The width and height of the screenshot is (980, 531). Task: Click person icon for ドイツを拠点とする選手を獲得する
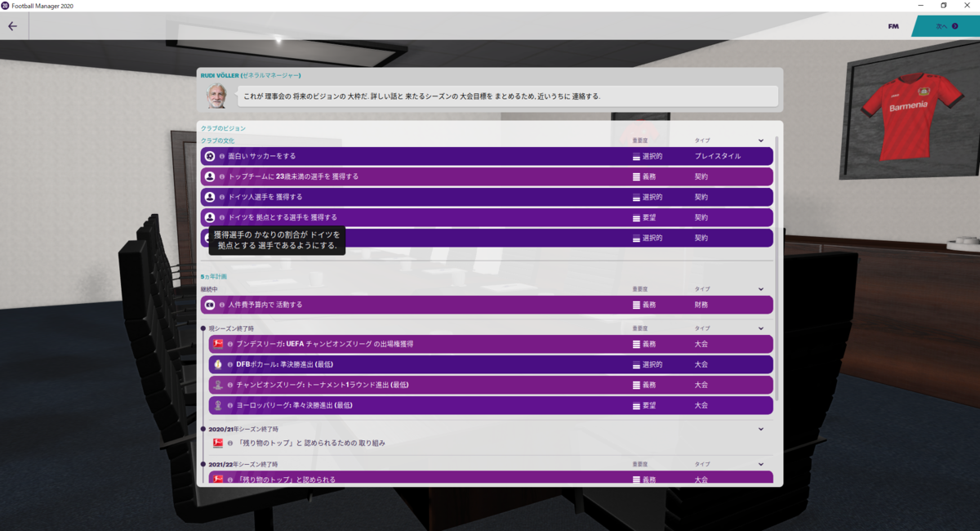click(210, 217)
